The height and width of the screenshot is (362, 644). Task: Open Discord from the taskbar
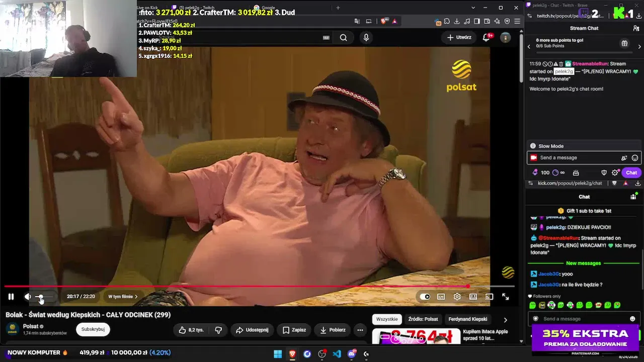click(352, 354)
